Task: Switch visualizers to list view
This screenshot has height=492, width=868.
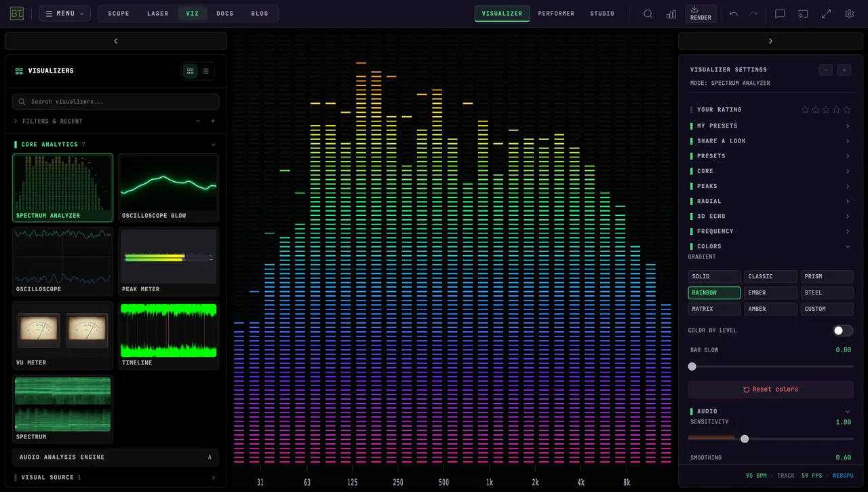Action: (205, 71)
